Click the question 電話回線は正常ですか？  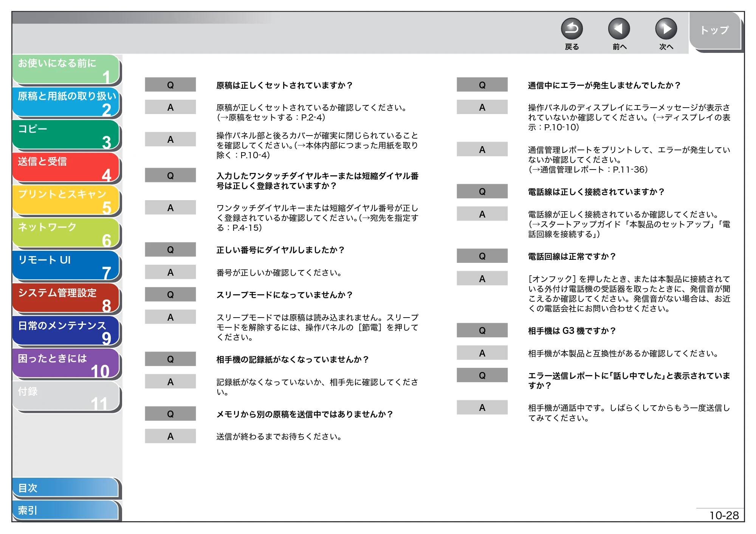[572, 256]
